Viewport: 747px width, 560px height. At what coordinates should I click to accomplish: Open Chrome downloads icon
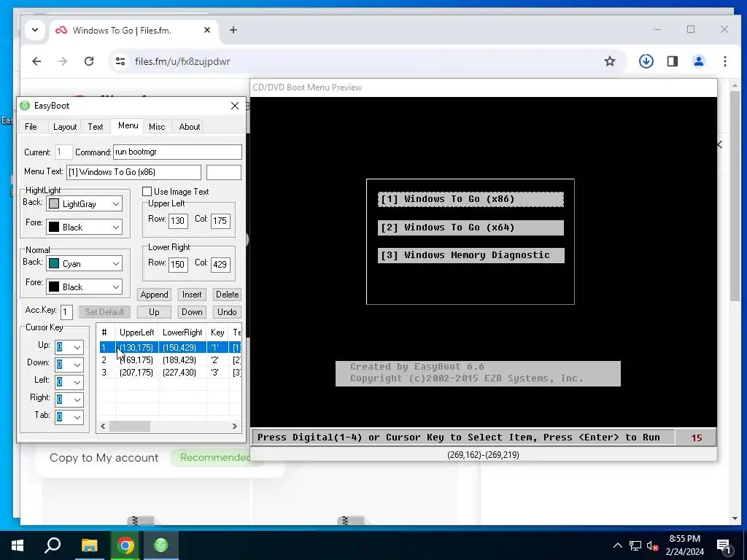point(646,61)
